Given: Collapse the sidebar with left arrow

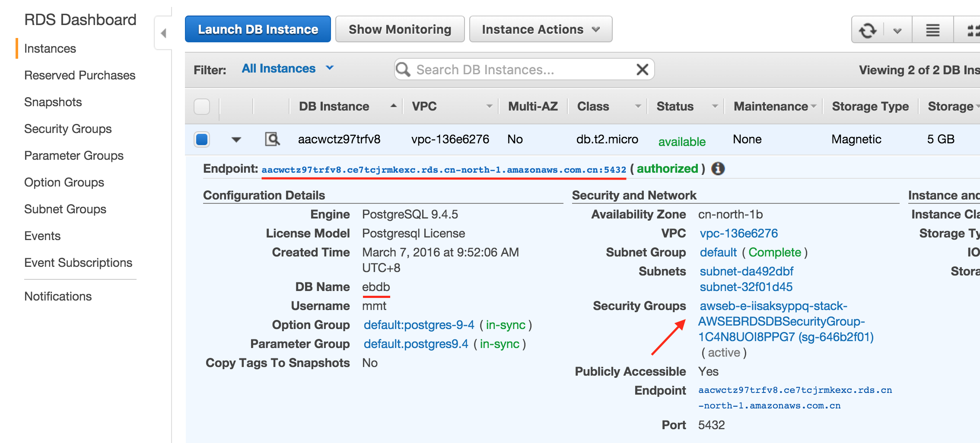Looking at the screenshot, I should [x=163, y=33].
